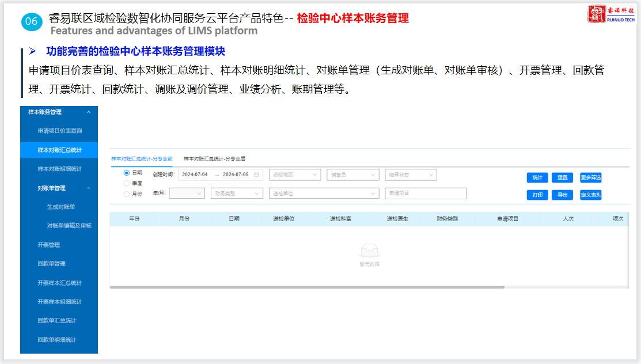Click the 睿诺科技 logo
This screenshot has height=364, width=641.
pyautogui.click(x=611, y=14)
